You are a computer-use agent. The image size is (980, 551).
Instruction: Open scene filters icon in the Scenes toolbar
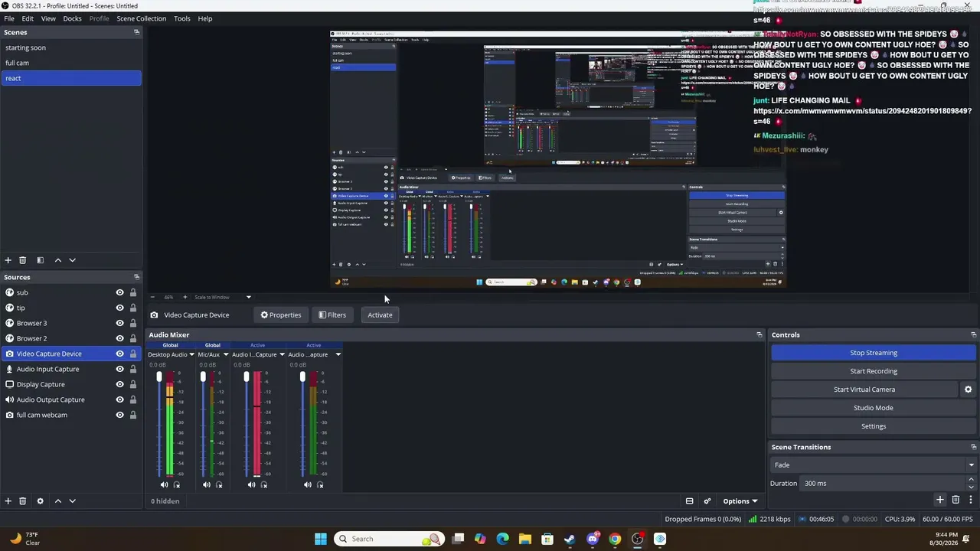pos(40,260)
